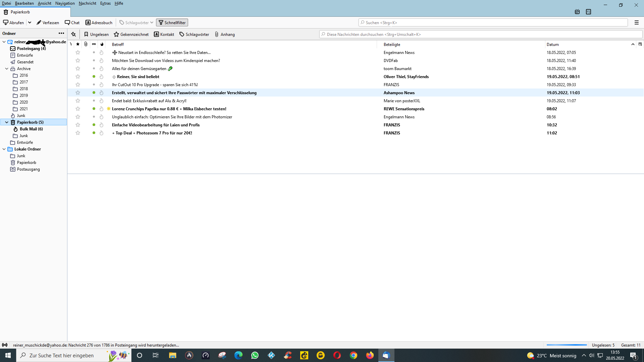644x362 pixels.
Task: Open the Extras menu
Action: pyautogui.click(x=105, y=3)
